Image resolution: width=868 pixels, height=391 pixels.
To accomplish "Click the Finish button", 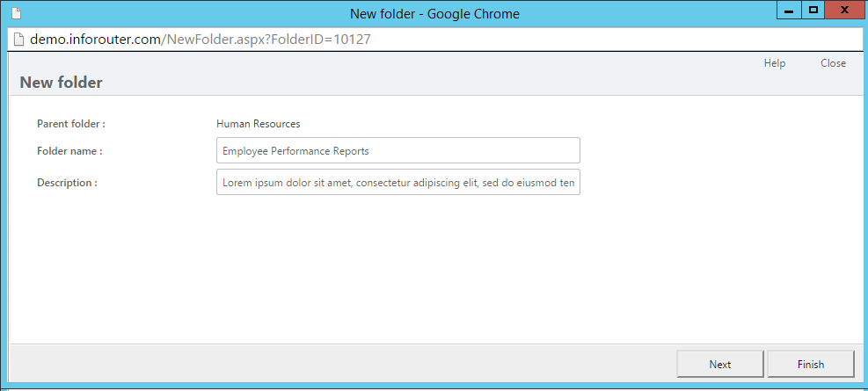I will tap(811, 364).
